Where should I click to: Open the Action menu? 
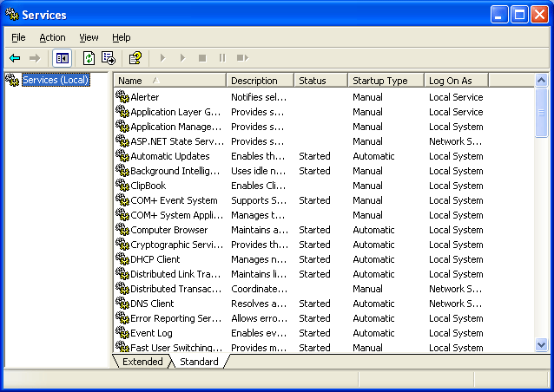[x=52, y=37]
